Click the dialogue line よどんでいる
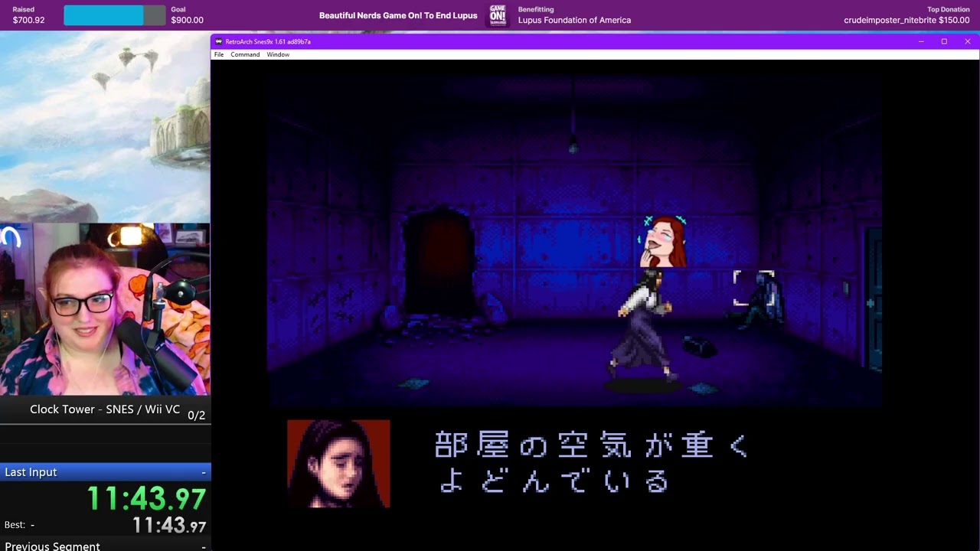980x551 pixels. pos(554,482)
